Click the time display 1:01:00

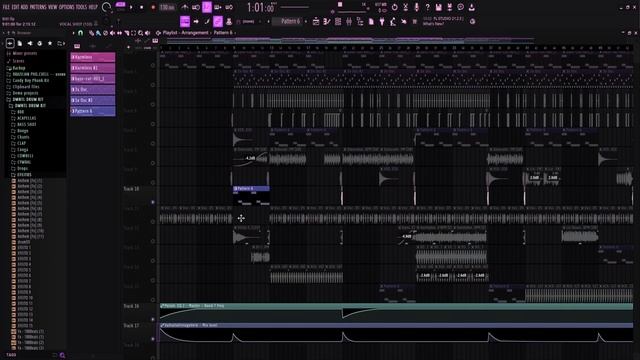tap(261, 7)
